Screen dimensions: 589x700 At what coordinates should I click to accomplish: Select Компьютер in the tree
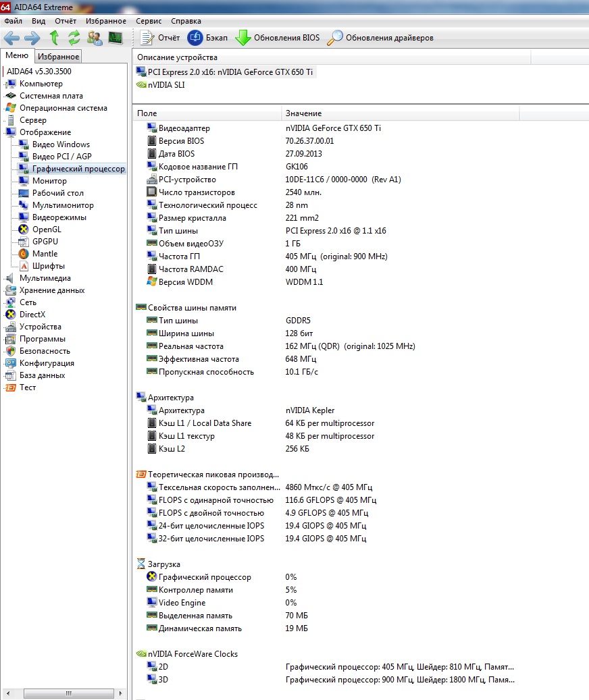41,84
